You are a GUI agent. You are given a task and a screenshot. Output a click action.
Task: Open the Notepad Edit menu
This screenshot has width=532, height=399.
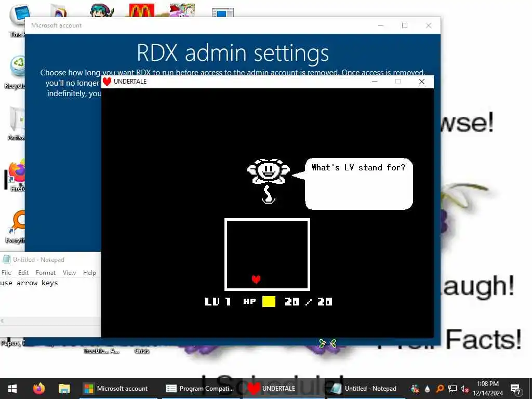[23, 272]
